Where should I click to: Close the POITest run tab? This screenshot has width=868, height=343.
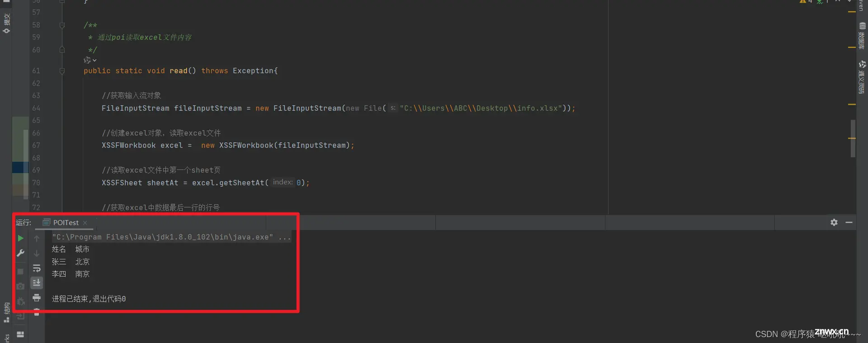85,223
